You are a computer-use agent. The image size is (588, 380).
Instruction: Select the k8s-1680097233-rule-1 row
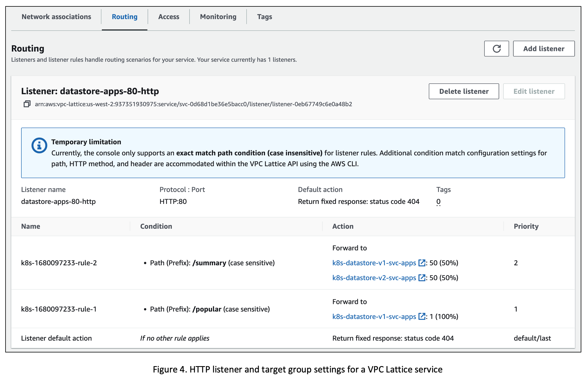[59, 309]
